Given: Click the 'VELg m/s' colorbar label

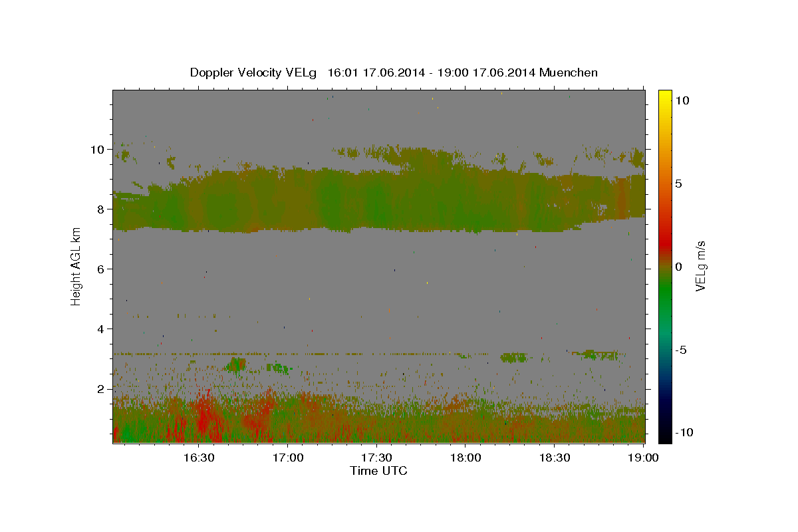Looking at the screenshot, I should tap(700, 267).
